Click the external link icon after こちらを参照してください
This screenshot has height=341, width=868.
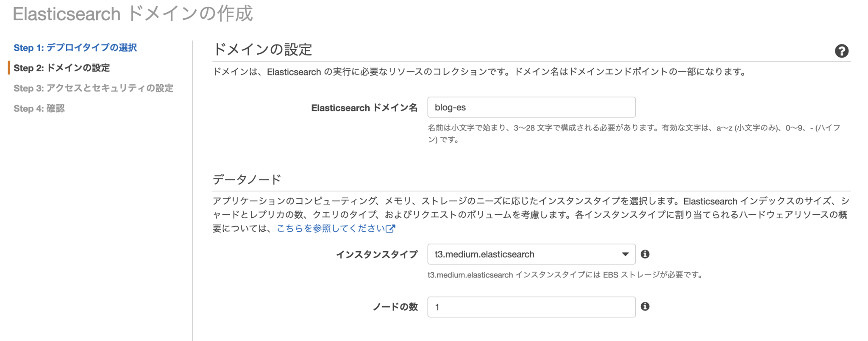click(x=390, y=228)
